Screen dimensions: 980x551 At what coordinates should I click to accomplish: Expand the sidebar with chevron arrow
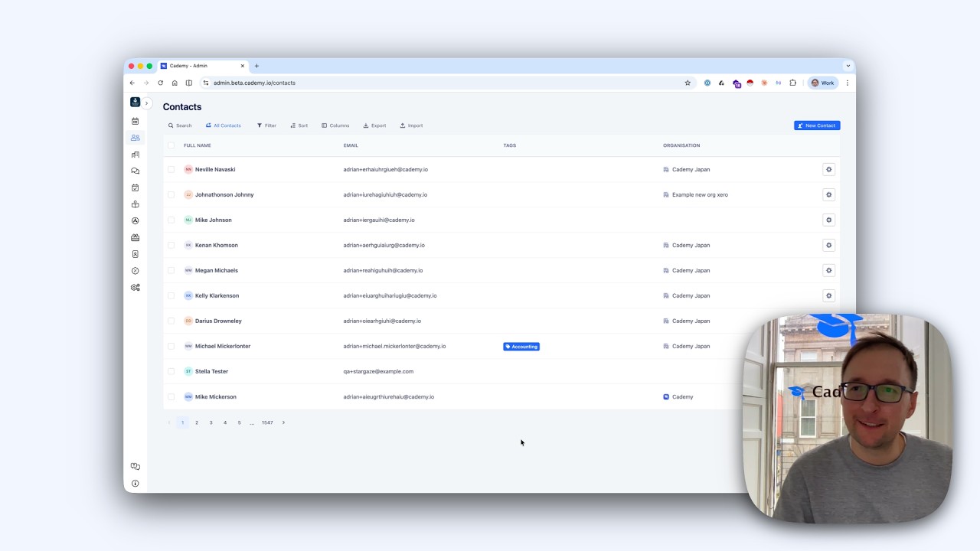pyautogui.click(x=146, y=103)
